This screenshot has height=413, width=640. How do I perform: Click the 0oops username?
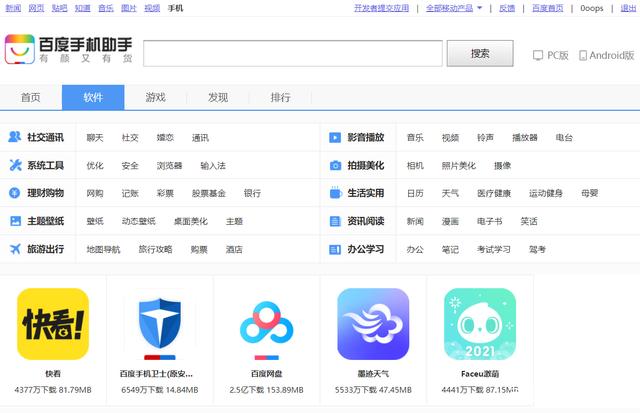click(x=592, y=8)
